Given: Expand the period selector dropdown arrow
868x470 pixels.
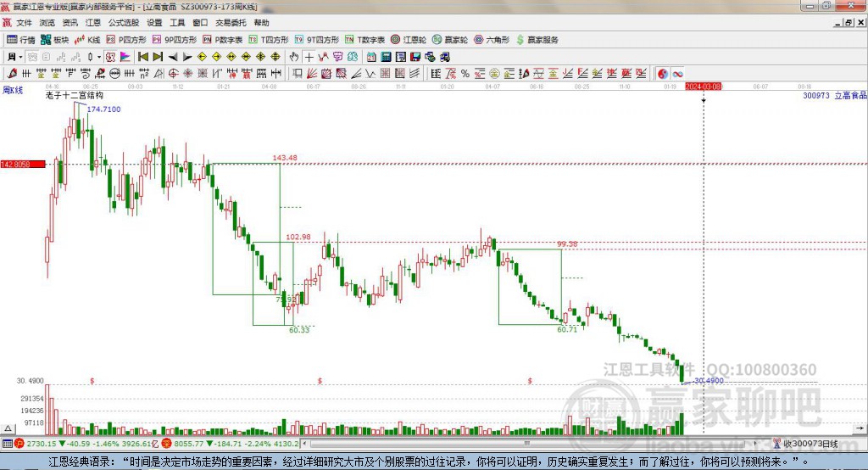Looking at the screenshot, I should tap(20, 57).
